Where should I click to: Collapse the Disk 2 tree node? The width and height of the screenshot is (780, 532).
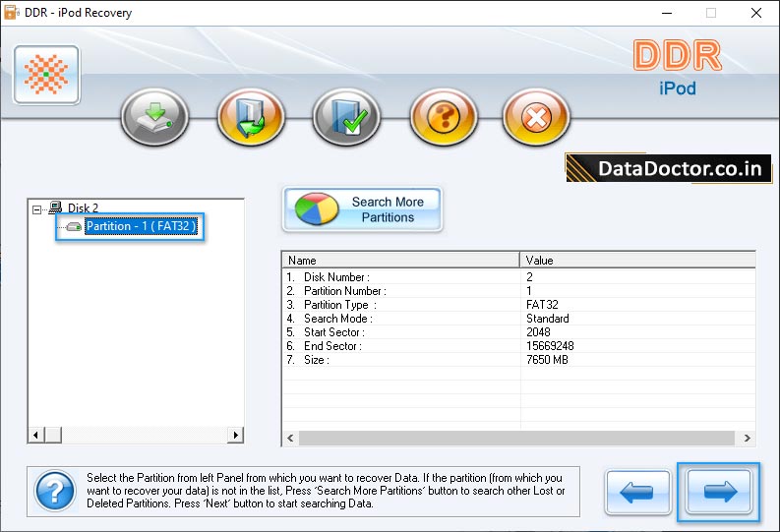pyautogui.click(x=36, y=209)
